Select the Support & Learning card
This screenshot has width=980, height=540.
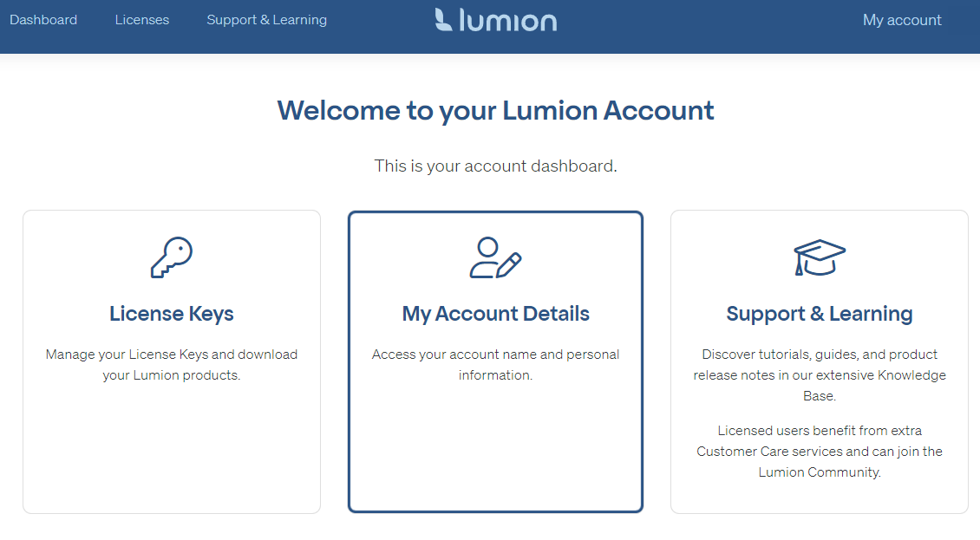pos(819,361)
